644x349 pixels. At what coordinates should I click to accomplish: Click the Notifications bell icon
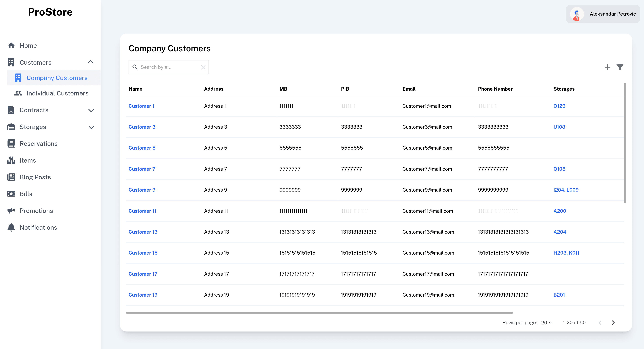11,227
